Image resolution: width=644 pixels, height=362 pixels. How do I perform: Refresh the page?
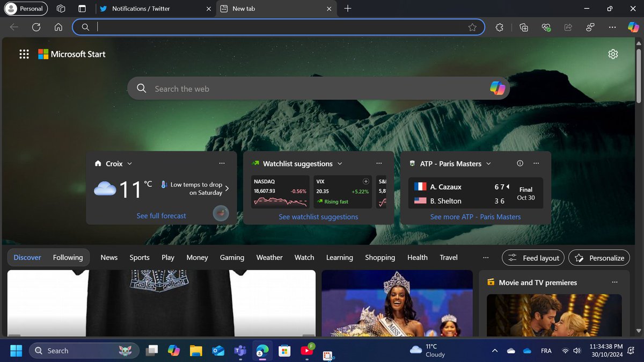(36, 27)
